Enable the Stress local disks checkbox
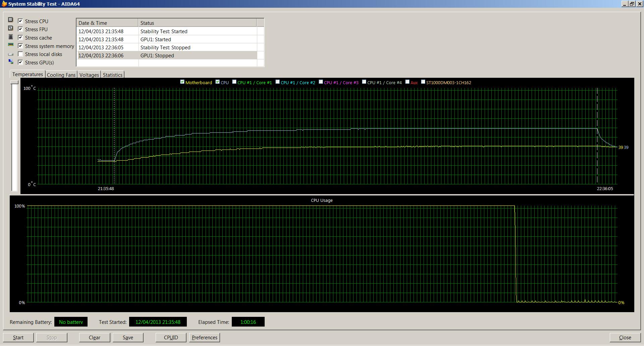This screenshot has width=644, height=346. 20,54
